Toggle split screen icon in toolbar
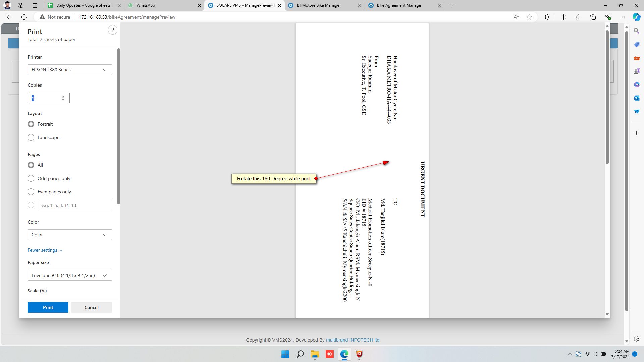Image resolution: width=644 pixels, height=362 pixels. (x=563, y=17)
